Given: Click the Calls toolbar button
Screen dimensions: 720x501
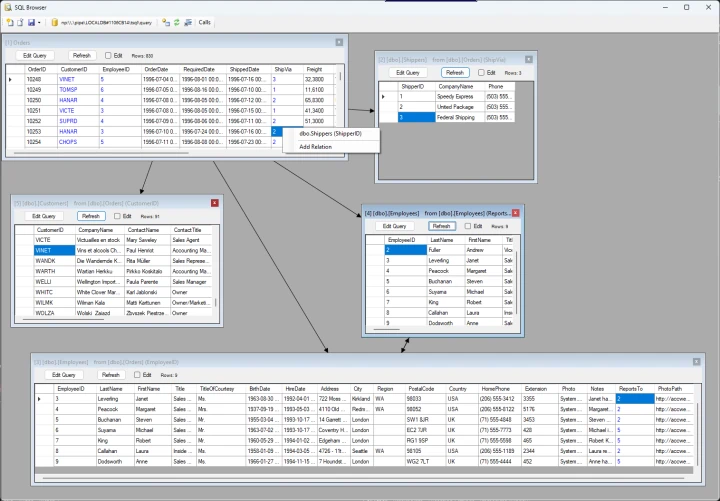Looking at the screenshot, I should tap(204, 22).
